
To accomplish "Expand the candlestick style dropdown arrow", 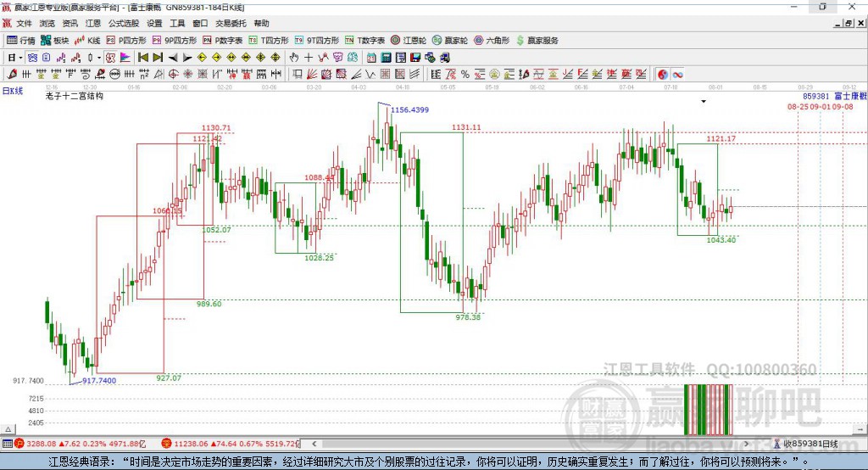I will point(99,58).
